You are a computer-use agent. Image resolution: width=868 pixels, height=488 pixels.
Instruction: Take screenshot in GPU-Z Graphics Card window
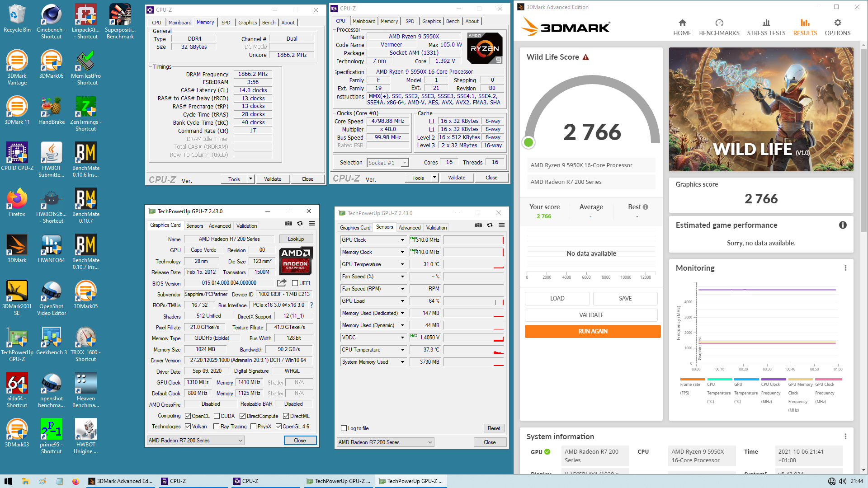point(288,223)
